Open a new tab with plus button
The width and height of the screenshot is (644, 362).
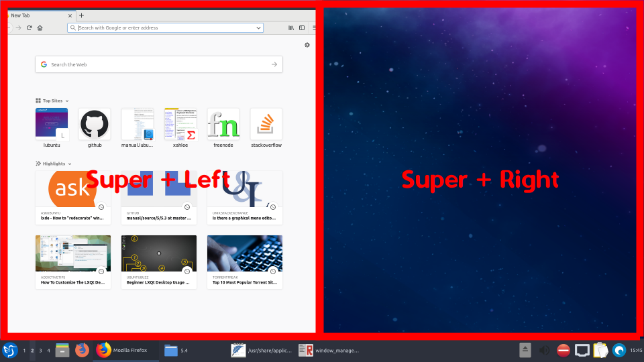point(81,15)
